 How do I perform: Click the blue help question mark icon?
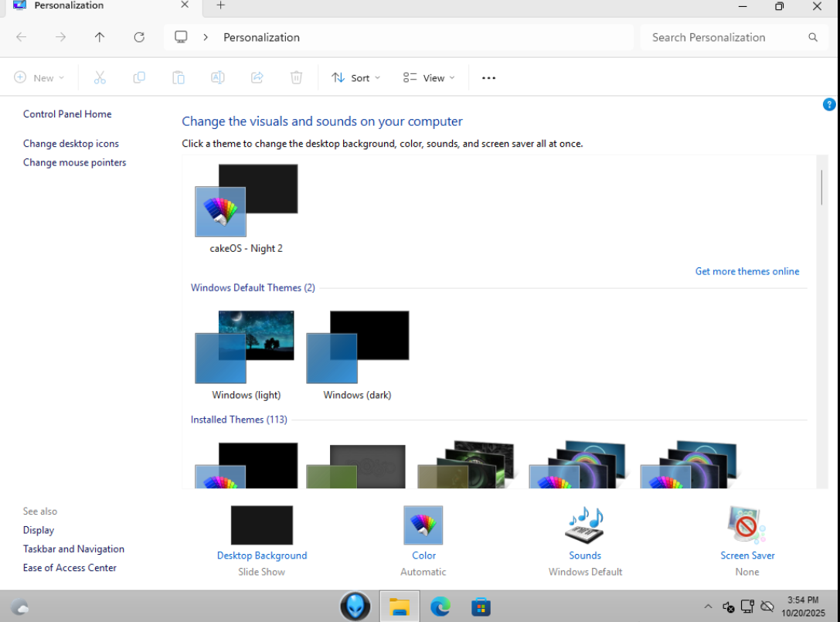[x=829, y=104]
